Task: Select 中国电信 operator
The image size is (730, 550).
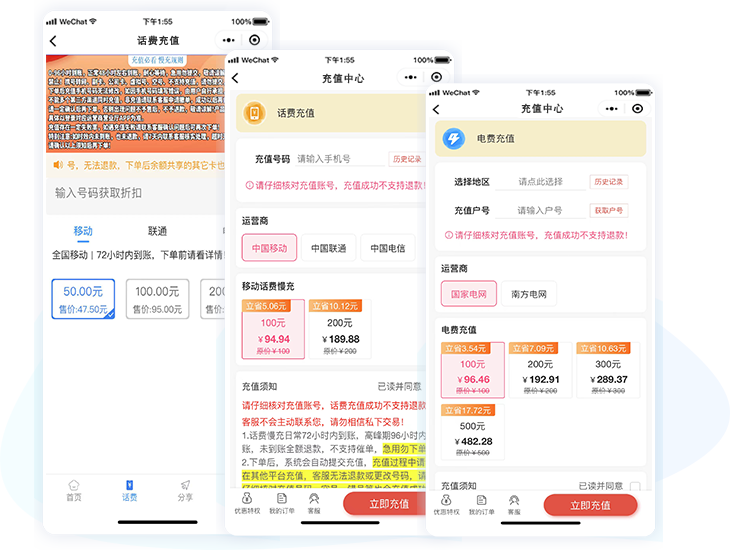Action: pyautogui.click(x=387, y=248)
